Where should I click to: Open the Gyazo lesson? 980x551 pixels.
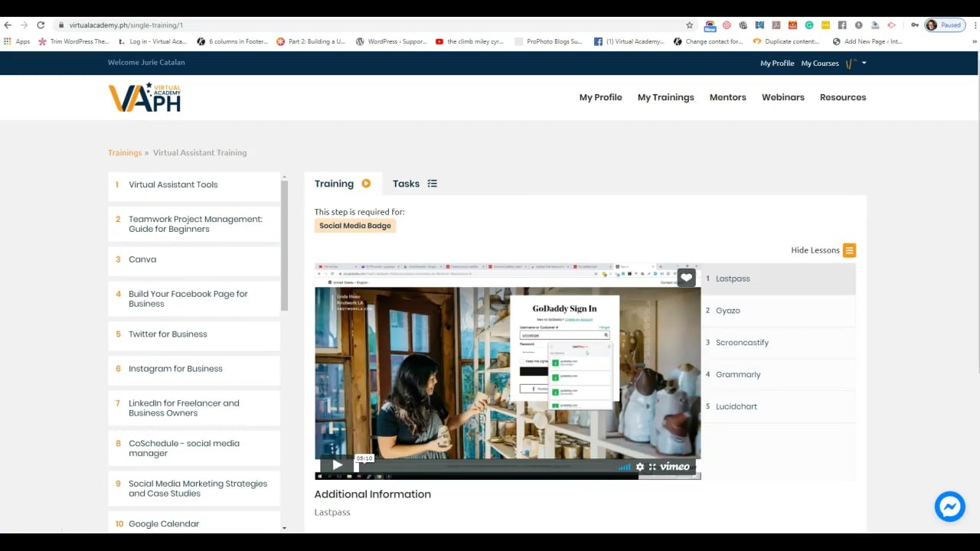(x=778, y=311)
